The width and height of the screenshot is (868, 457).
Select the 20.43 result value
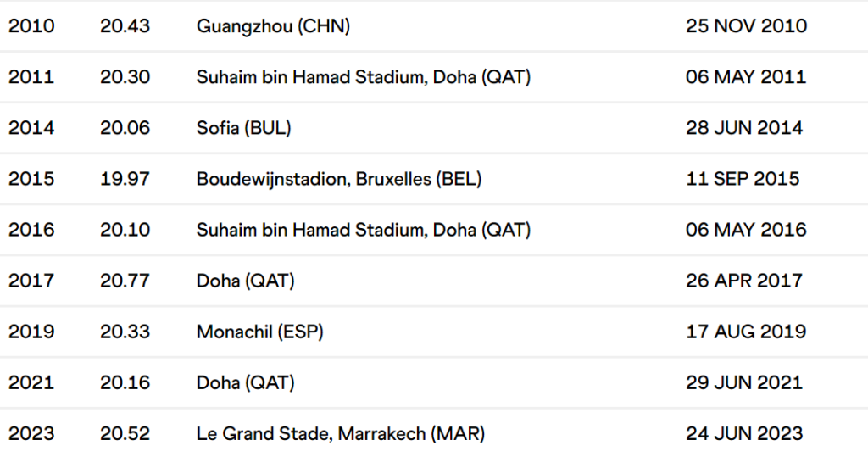click(125, 26)
